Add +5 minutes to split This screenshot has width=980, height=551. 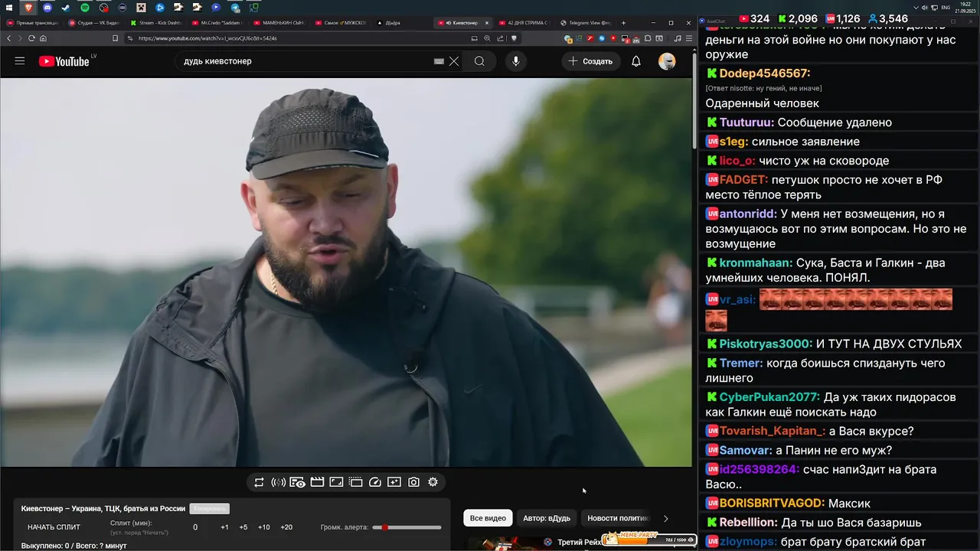[x=243, y=527]
